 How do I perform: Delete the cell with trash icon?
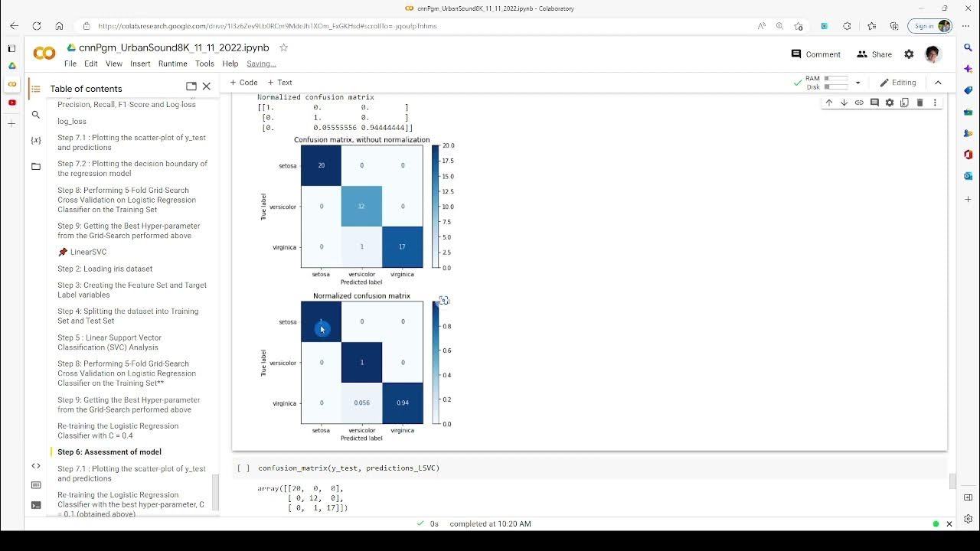pos(920,103)
